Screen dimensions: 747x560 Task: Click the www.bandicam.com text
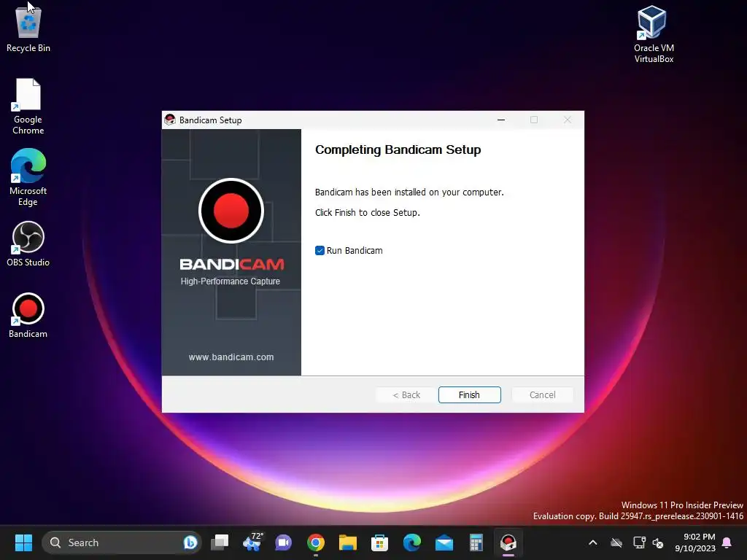point(231,357)
